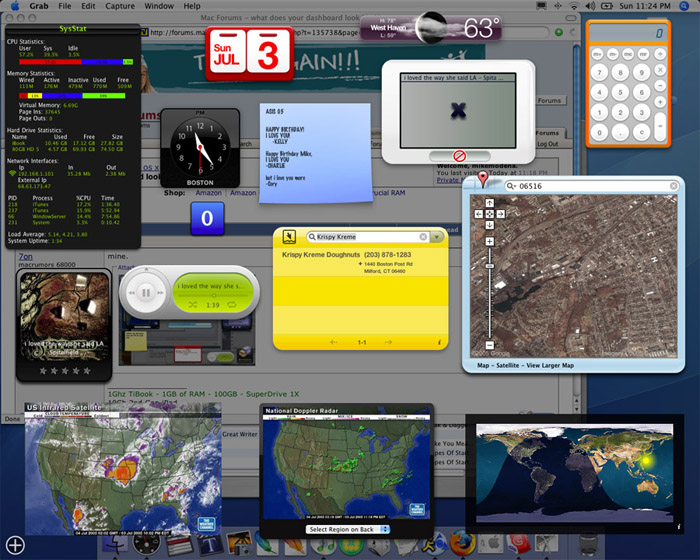
Task: Open the Edit menu
Action: [88, 6]
